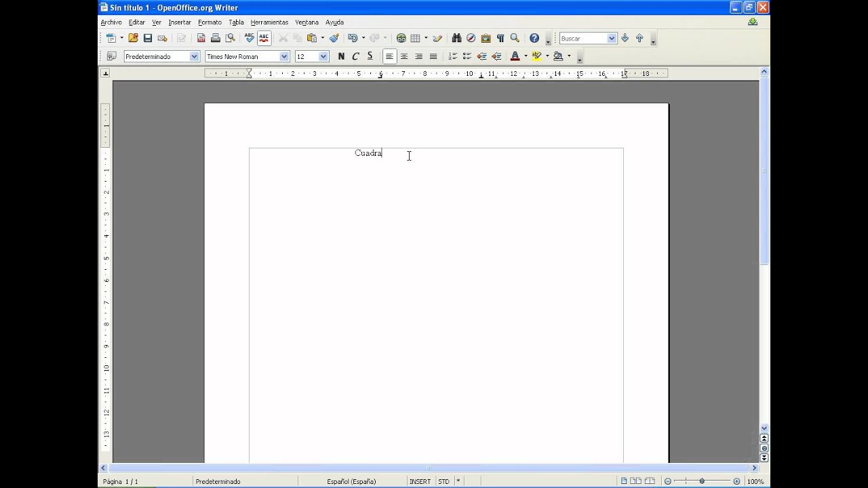This screenshot has width=868, height=488.
Task: Open the paragraph style Predeterminado dropdown
Action: coord(194,56)
